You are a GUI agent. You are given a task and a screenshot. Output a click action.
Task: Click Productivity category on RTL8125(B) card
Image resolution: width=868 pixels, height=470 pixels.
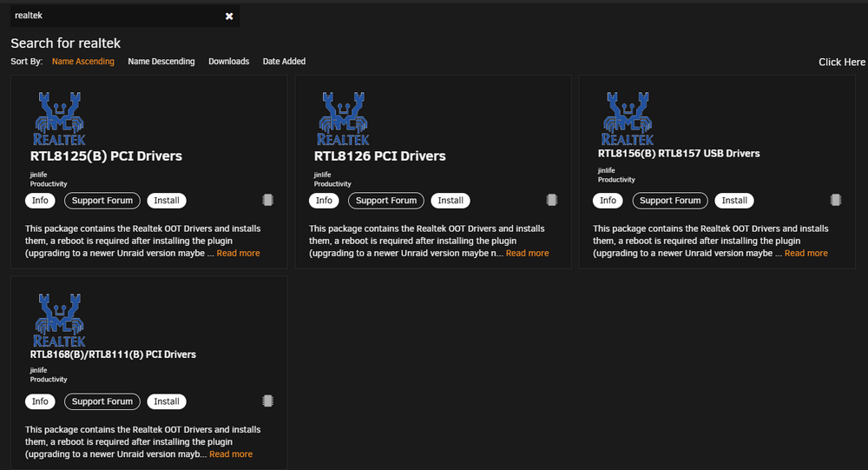pyautogui.click(x=49, y=184)
